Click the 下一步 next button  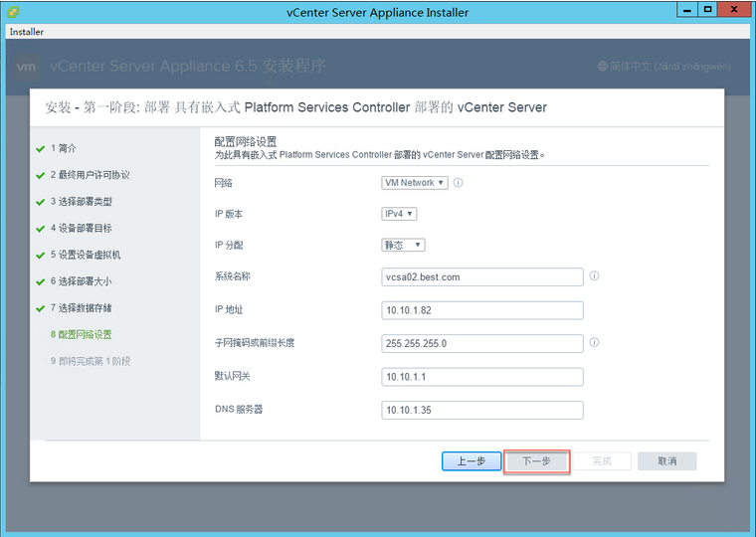point(536,461)
